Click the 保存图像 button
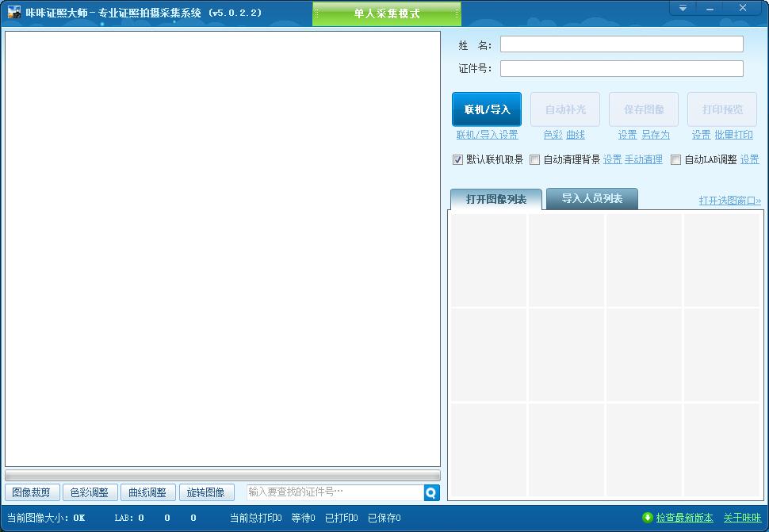This screenshot has height=532, width=769. click(644, 109)
